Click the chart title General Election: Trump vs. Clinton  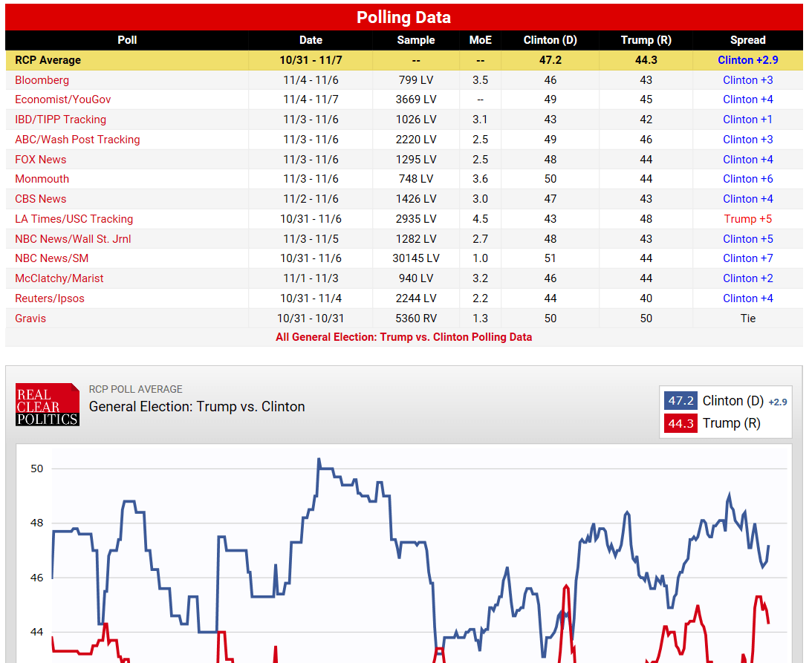tap(197, 407)
